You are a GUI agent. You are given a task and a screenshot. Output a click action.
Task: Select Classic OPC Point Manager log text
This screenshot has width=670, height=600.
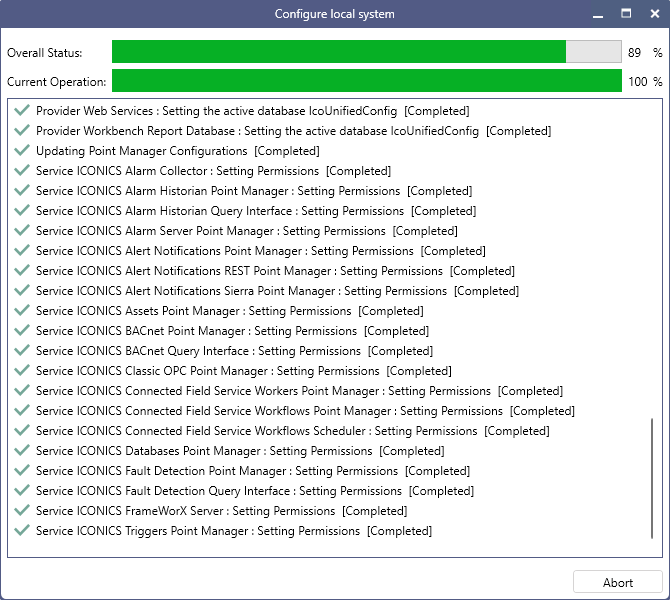point(244,371)
